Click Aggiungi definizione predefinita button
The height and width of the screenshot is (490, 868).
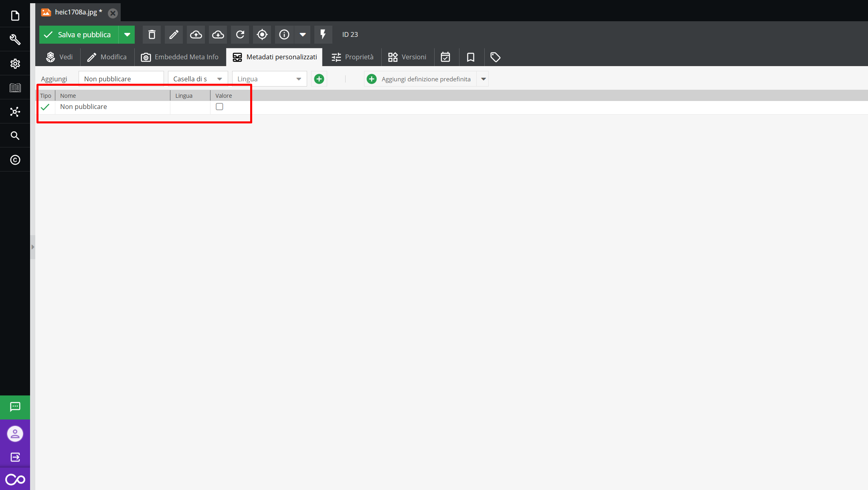point(420,79)
